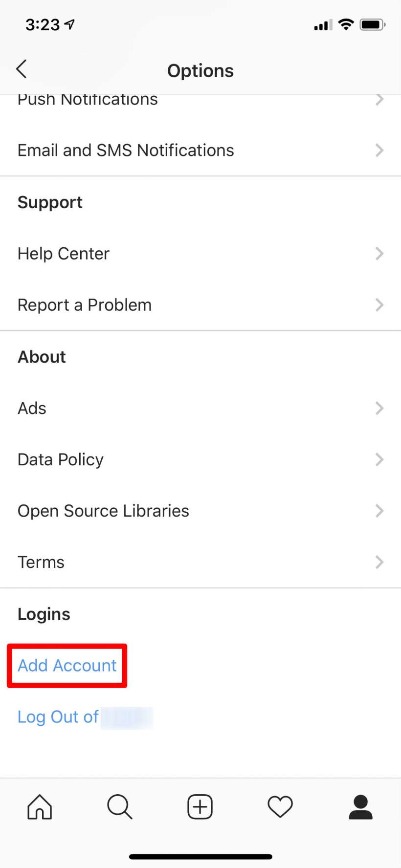This screenshot has height=868, width=401.
Task: Open the Search magnifier tab
Action: coord(120,806)
